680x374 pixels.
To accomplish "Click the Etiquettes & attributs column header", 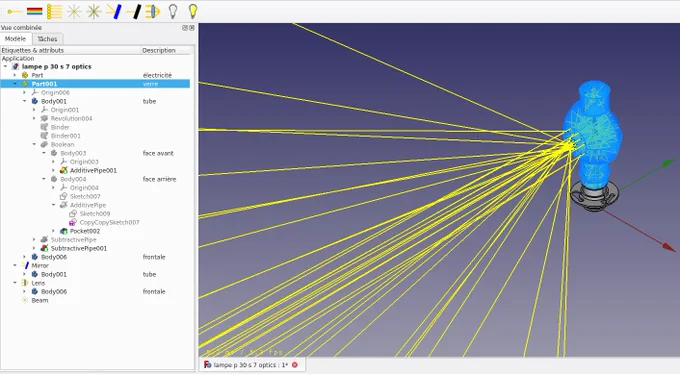I will click(x=71, y=50).
